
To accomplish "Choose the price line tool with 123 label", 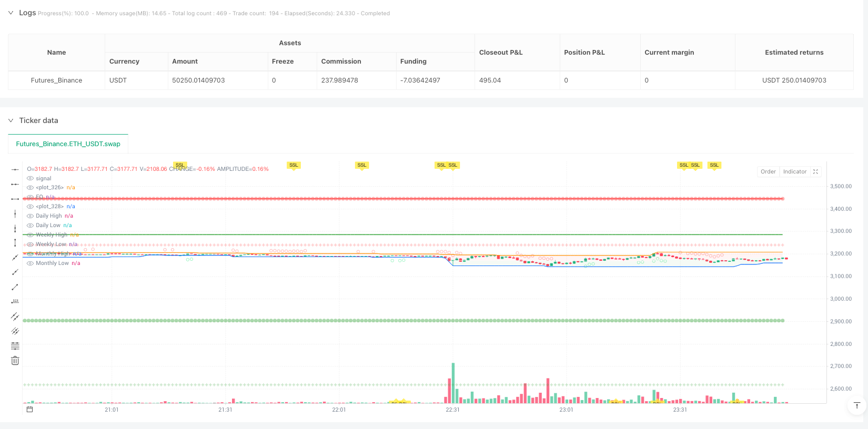I will click(15, 302).
